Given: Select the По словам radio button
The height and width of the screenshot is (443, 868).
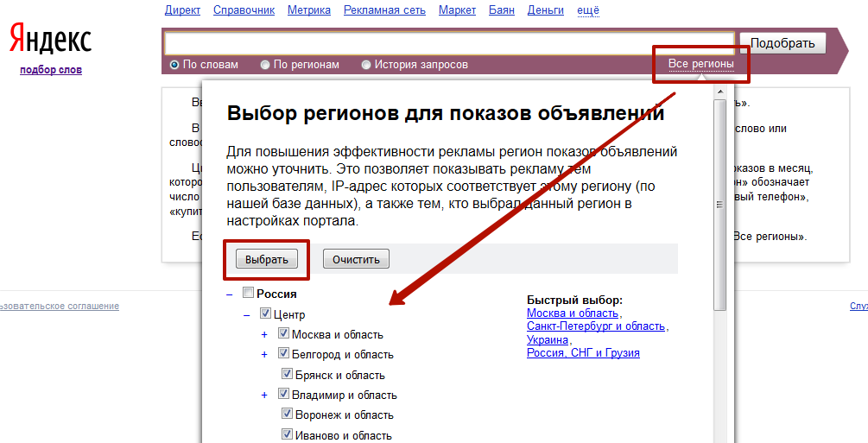Looking at the screenshot, I should pos(174,65).
